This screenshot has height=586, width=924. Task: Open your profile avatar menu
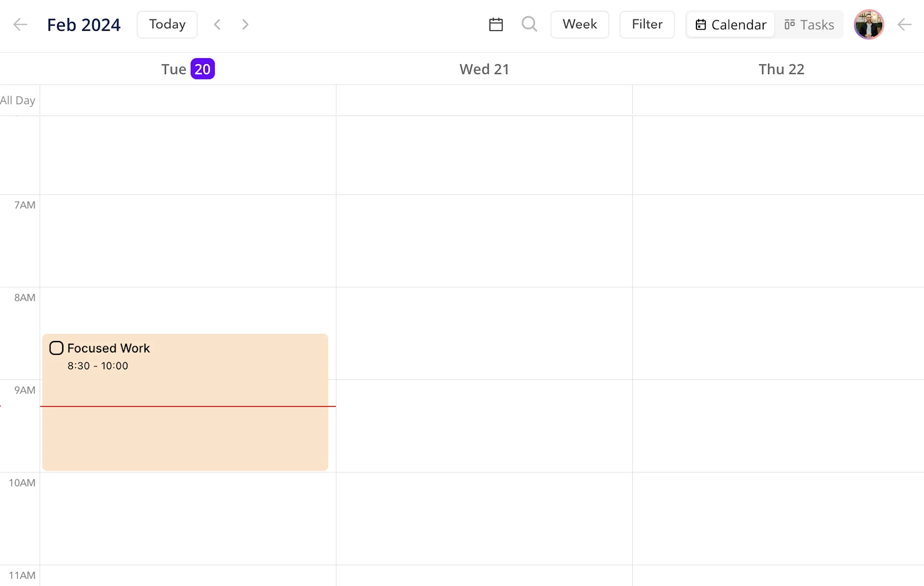click(869, 24)
